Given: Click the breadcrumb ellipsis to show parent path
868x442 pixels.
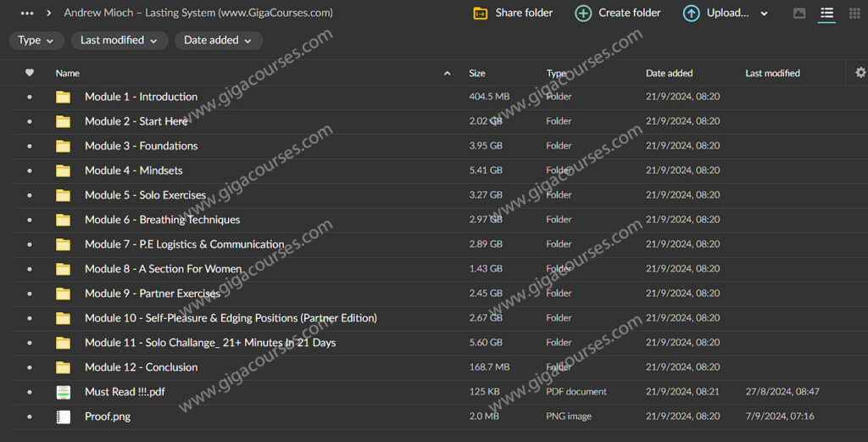Looking at the screenshot, I should [x=27, y=14].
